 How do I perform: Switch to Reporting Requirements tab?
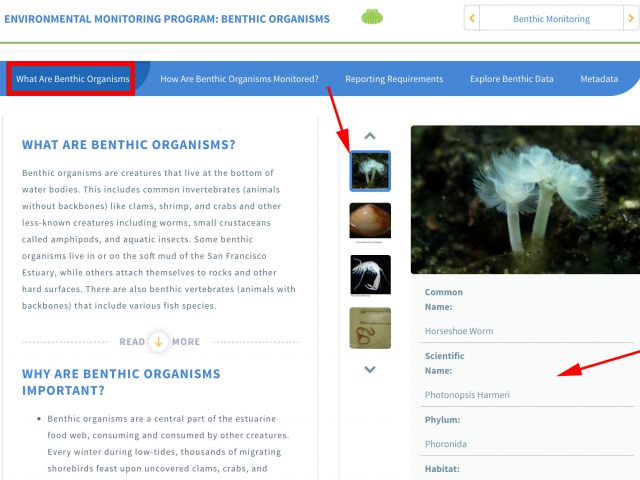[x=394, y=79]
